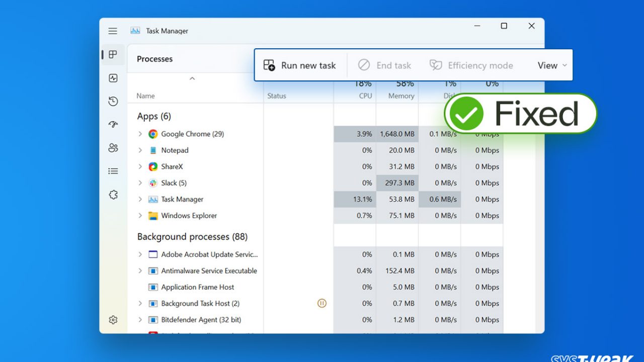644x362 pixels.
Task: Click the suspended status icon for Background Task Host
Action: 322,303
